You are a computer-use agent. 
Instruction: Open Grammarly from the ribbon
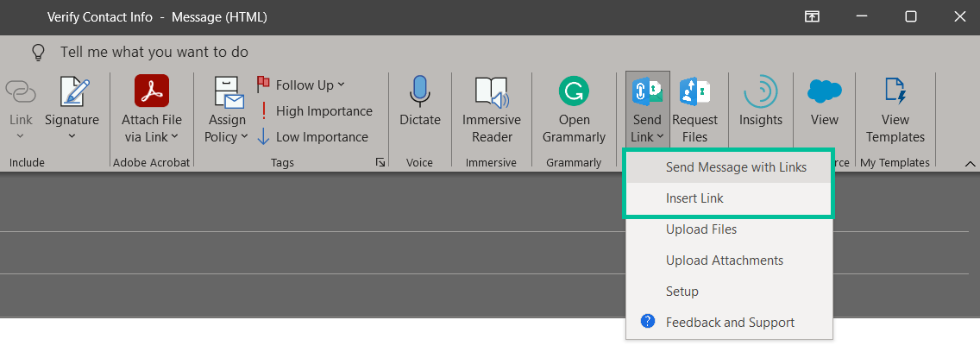(x=574, y=91)
